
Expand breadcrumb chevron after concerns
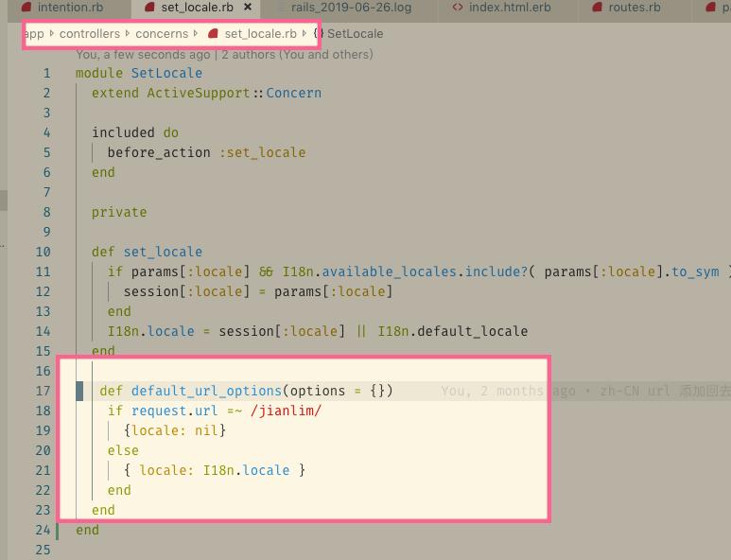[196, 33]
